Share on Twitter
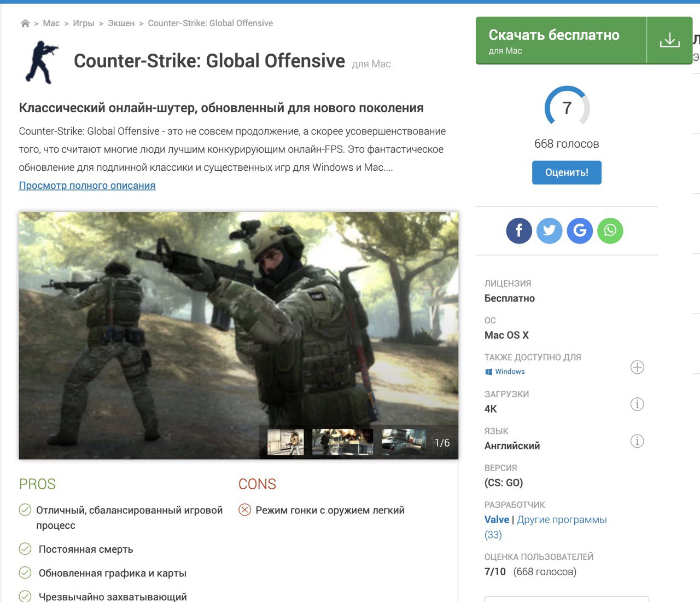The width and height of the screenshot is (700, 602). pyautogui.click(x=550, y=230)
